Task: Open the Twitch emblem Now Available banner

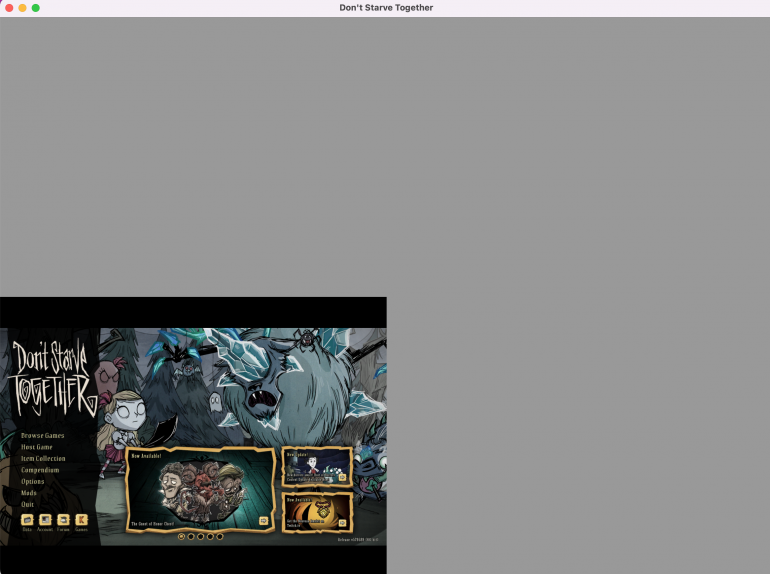Action: coord(317,512)
